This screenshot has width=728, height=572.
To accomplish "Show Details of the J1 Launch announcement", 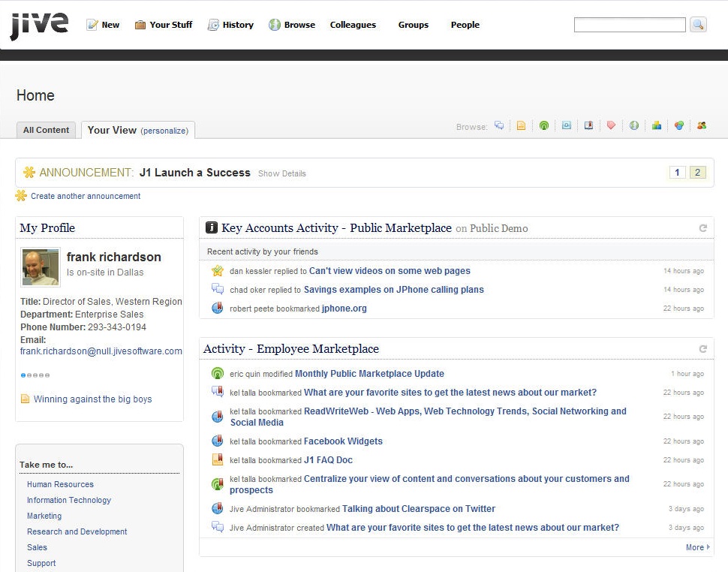I will 282,173.
